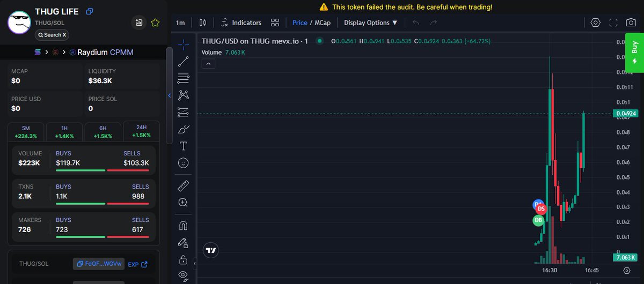This screenshot has height=284, width=644.
Task: Click the DS chart marker badge
Action: [541, 209]
